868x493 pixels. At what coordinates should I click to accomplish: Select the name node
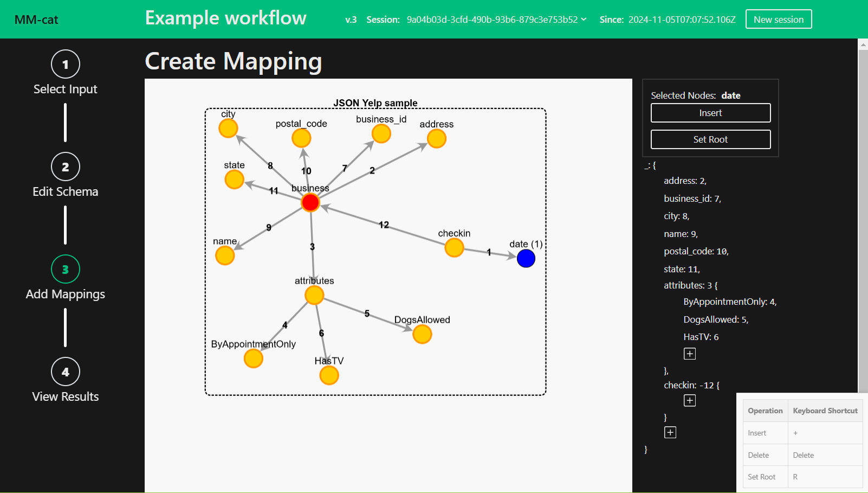(x=225, y=255)
